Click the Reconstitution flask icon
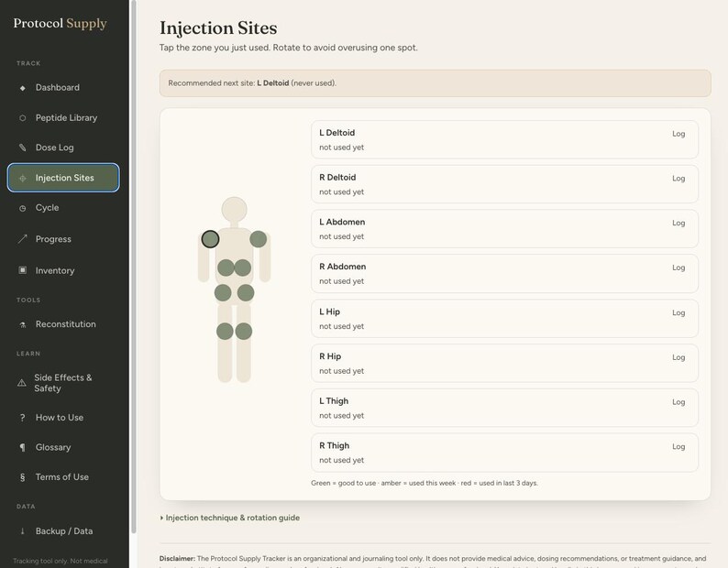728x568 pixels. tap(22, 325)
